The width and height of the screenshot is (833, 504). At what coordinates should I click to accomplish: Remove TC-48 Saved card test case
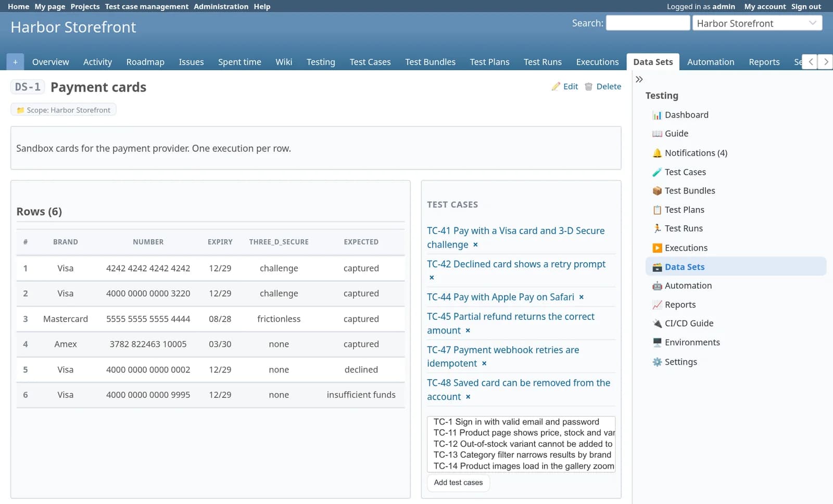pyautogui.click(x=468, y=397)
